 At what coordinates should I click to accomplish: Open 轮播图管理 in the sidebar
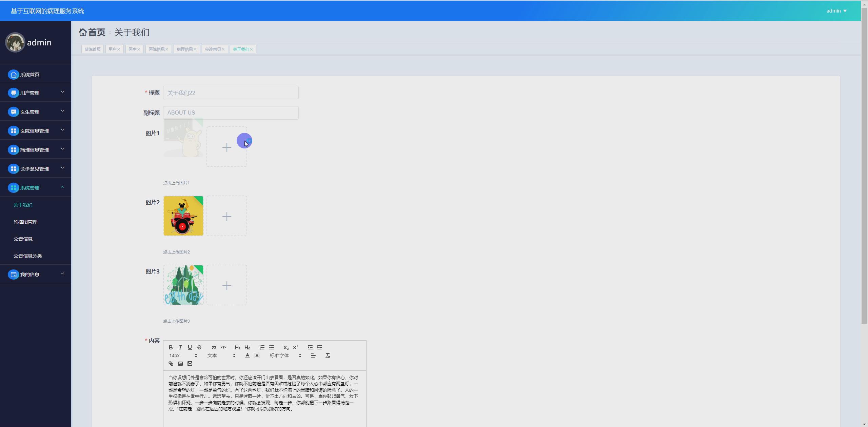pyautogui.click(x=25, y=222)
